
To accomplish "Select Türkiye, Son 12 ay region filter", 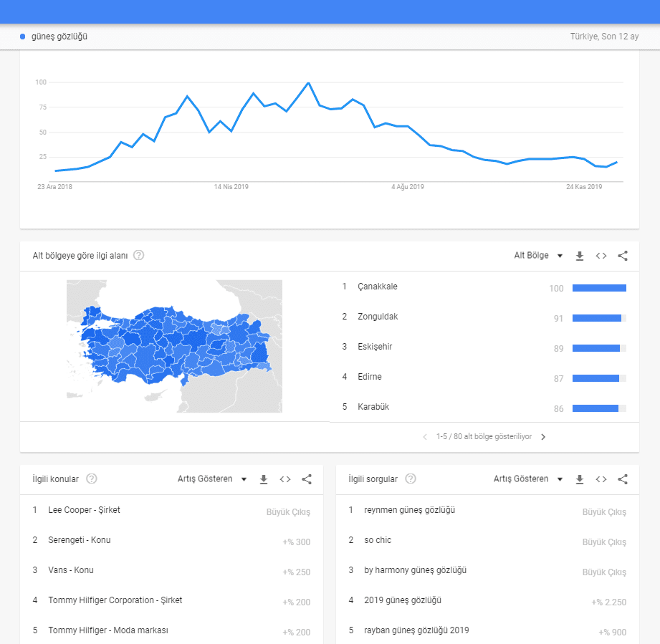I will (606, 36).
